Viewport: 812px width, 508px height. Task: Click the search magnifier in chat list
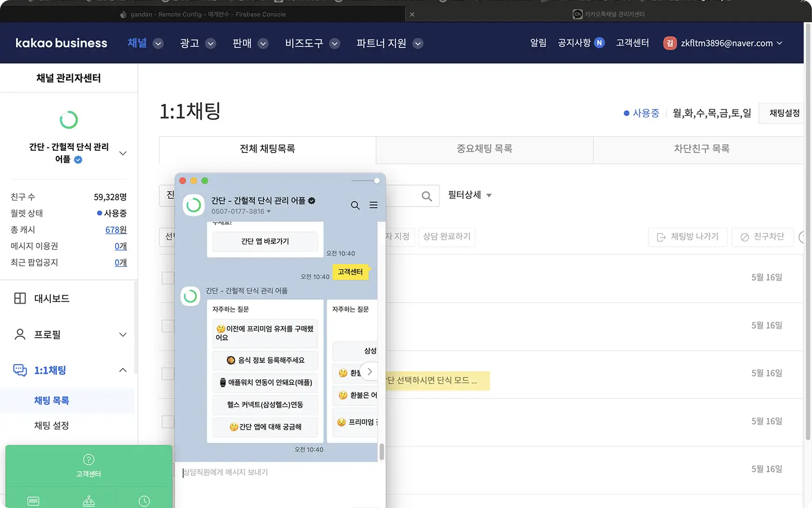427,196
